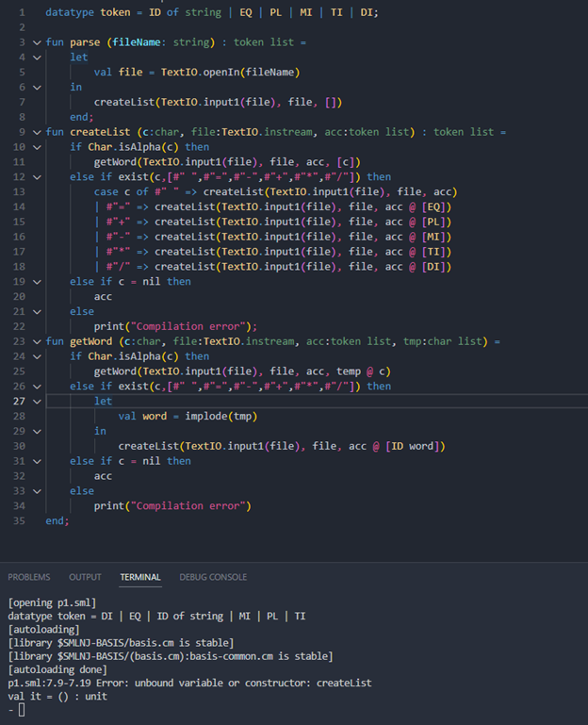Collapse the fold chevron on line 26

pyautogui.click(x=37, y=387)
